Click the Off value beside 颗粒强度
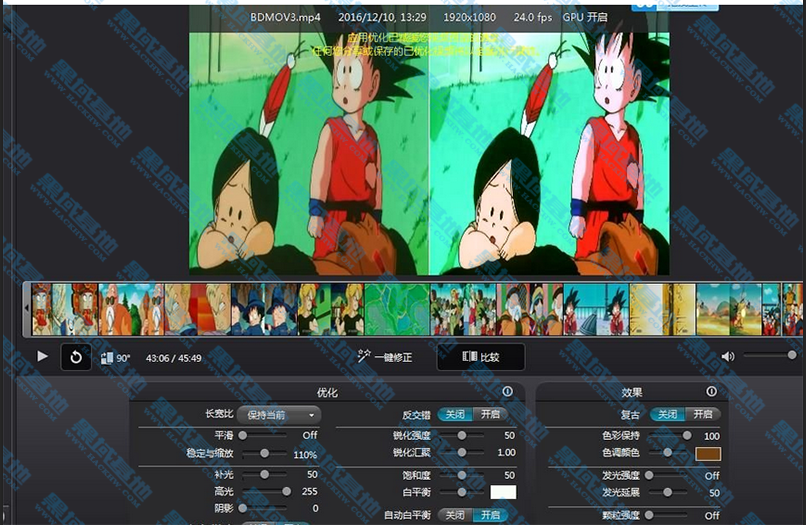806x525 pixels. click(x=712, y=516)
